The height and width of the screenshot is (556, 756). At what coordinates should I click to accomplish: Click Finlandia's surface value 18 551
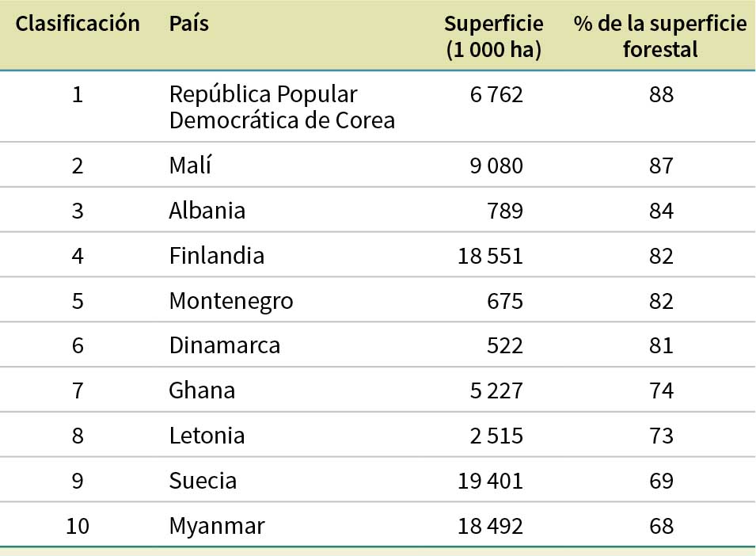click(490, 256)
